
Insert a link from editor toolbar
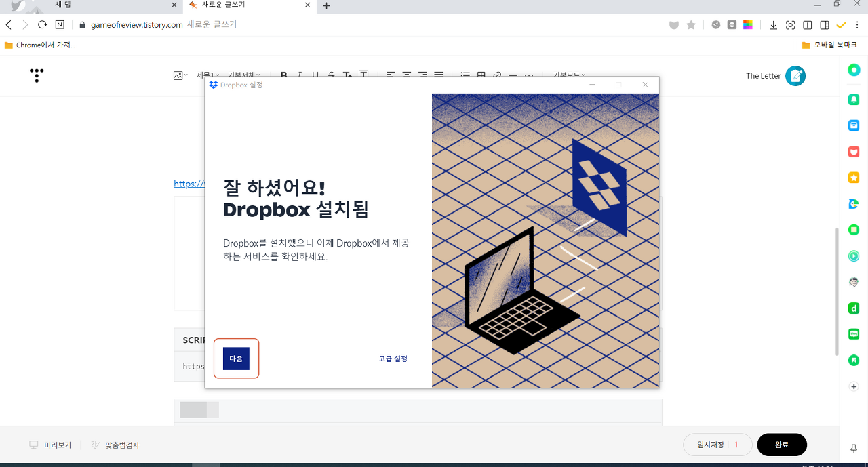pyautogui.click(x=497, y=75)
